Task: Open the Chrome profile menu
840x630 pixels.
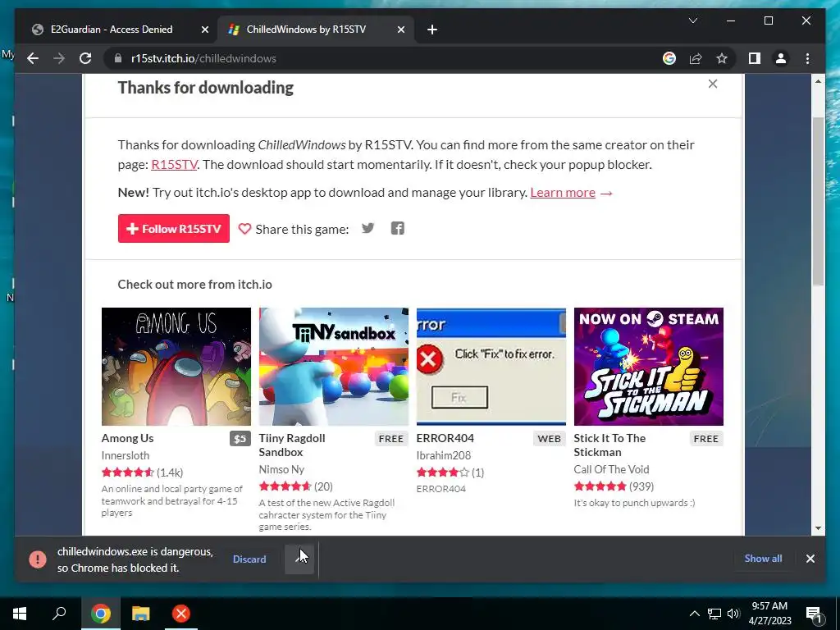Action: click(781, 58)
